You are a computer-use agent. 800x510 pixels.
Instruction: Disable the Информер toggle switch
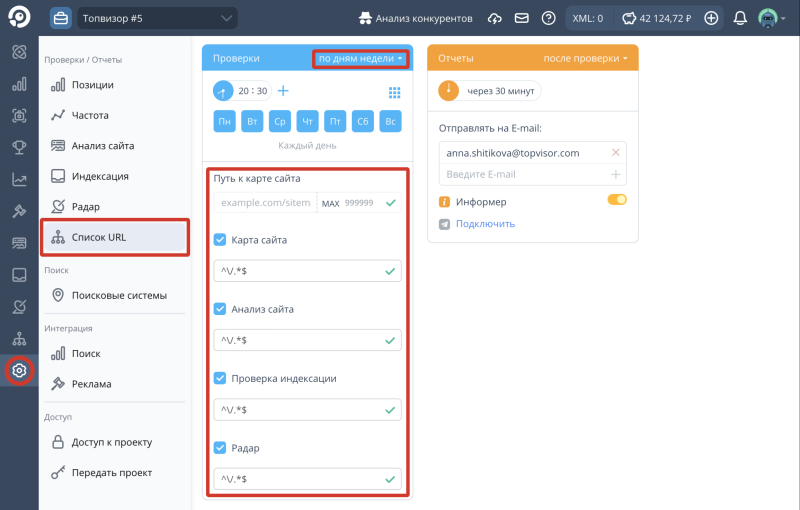click(617, 201)
